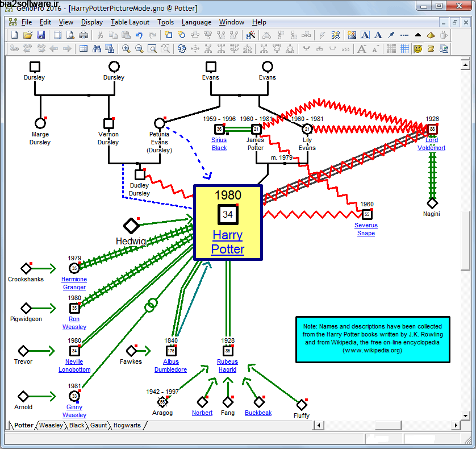
Task: Click the Harry Potter hyperlink
Action: click(x=228, y=242)
